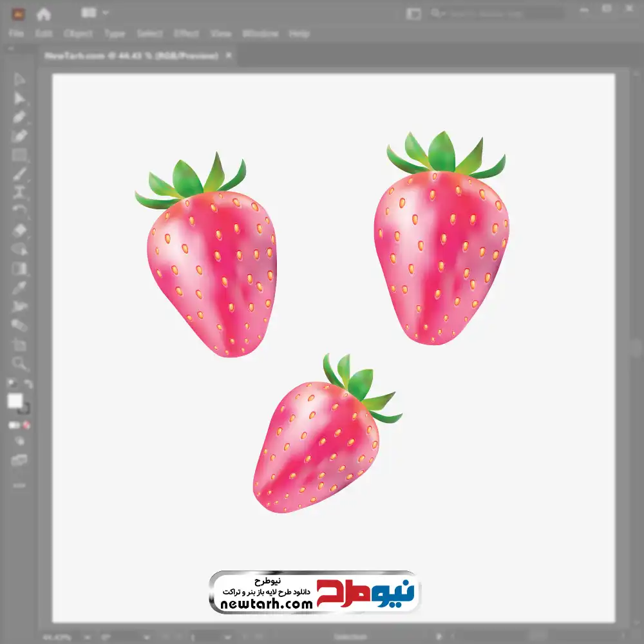The height and width of the screenshot is (644, 644).
Task: Activate the Paintbrush tool
Action: click(x=19, y=174)
